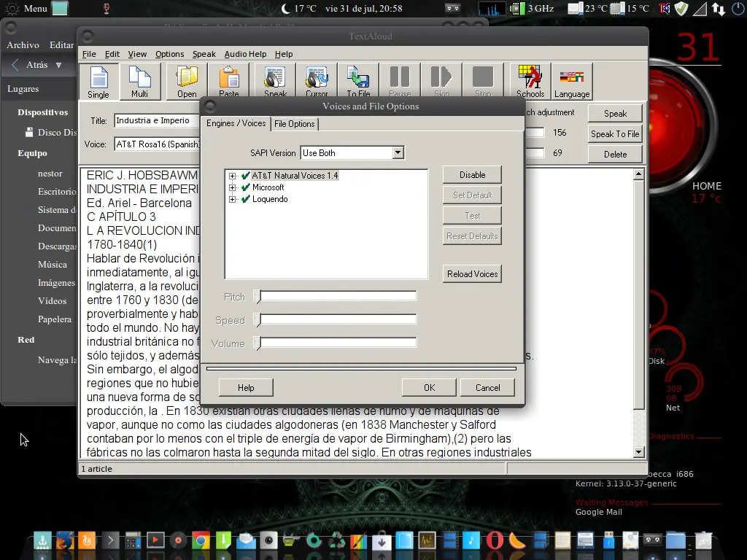747x560 pixels.
Task: Open the blue music note dock icon
Action: 472,540
